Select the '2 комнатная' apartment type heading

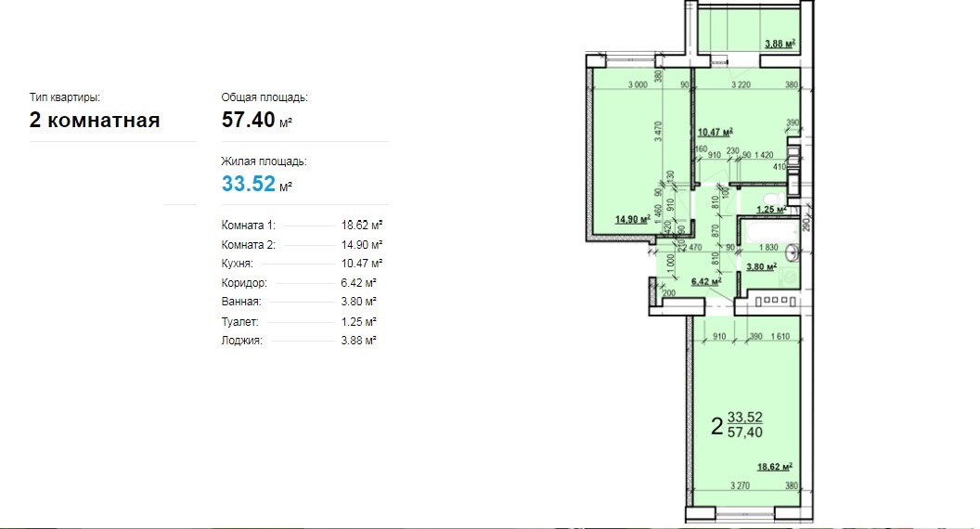95,120
